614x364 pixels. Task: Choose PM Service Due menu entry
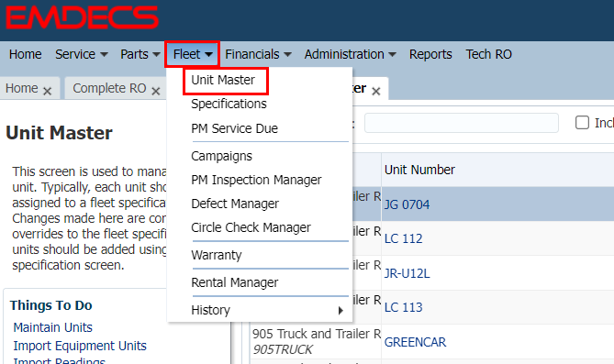[234, 128]
